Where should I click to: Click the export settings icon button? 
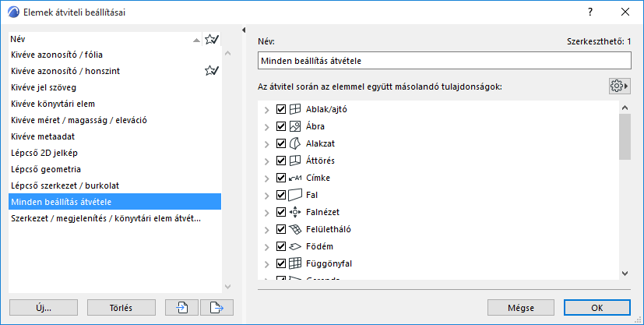pos(216,307)
